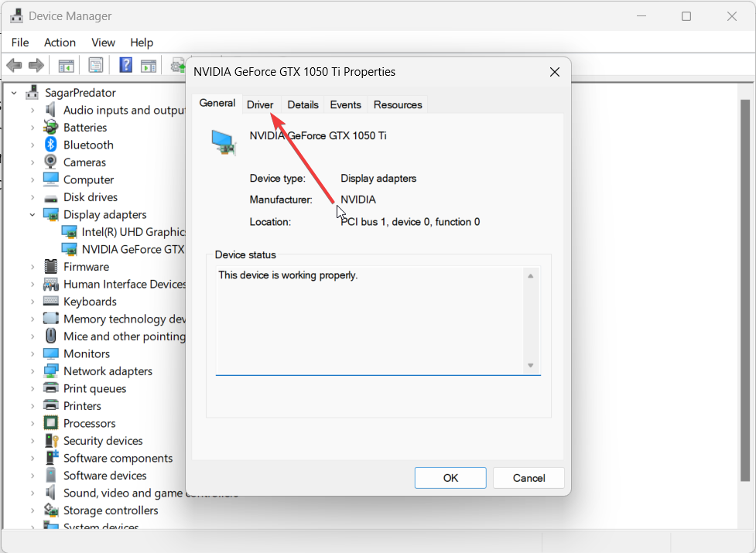Viewport: 756px width, 553px height.
Task: Switch to the Driver tab
Action: [260, 104]
